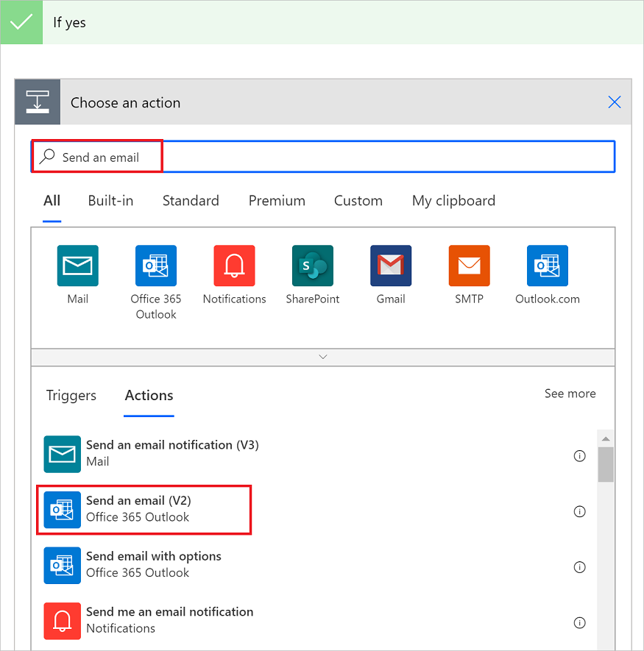The height and width of the screenshot is (651, 644).
Task: Select the Mail connector icon
Action: (x=77, y=266)
